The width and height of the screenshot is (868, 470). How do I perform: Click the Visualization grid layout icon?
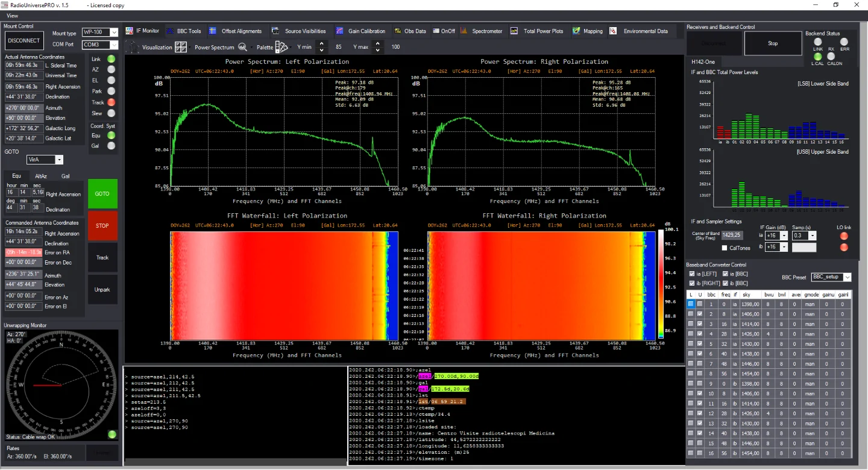click(x=181, y=47)
